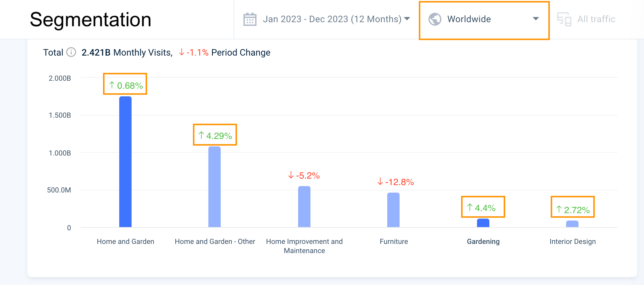Click the green up arrow above Home and Garden

pos(112,85)
